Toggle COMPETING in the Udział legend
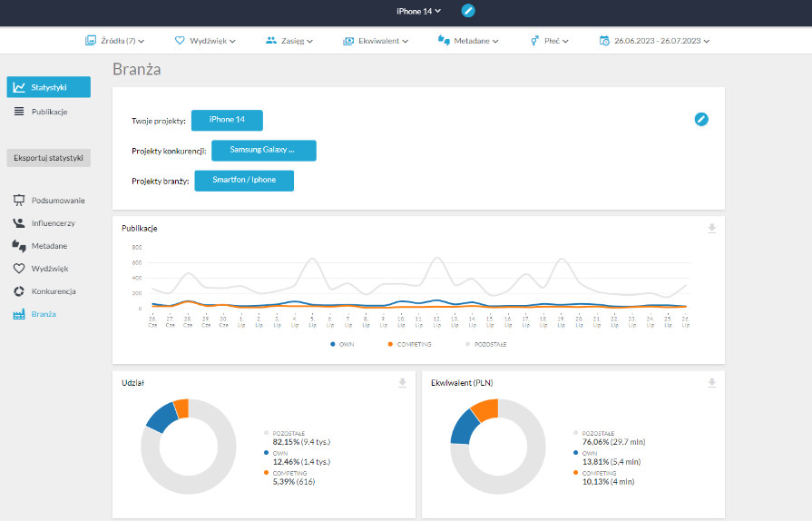This screenshot has height=521, width=812. [x=286, y=473]
